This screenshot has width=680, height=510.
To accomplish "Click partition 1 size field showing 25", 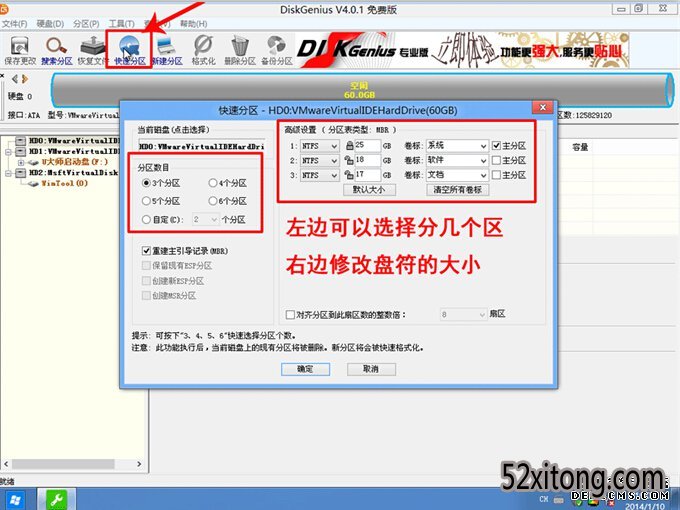I will (x=368, y=146).
